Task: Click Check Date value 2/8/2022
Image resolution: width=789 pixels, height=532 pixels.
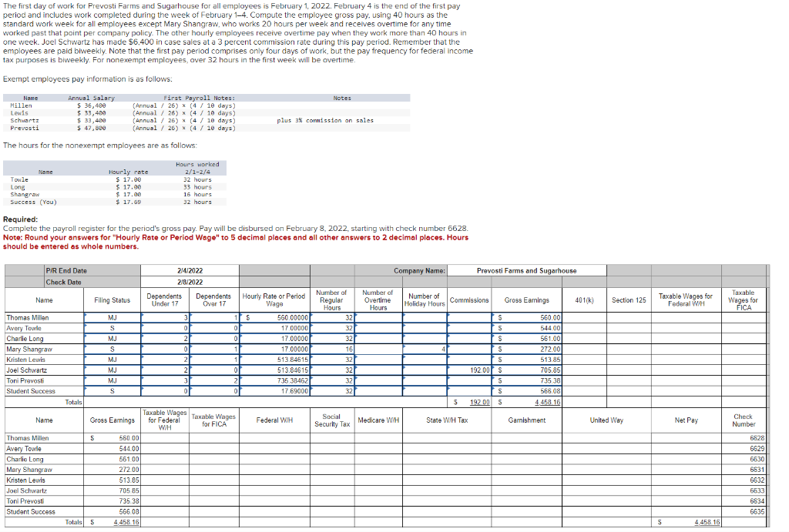Action: click(x=190, y=282)
